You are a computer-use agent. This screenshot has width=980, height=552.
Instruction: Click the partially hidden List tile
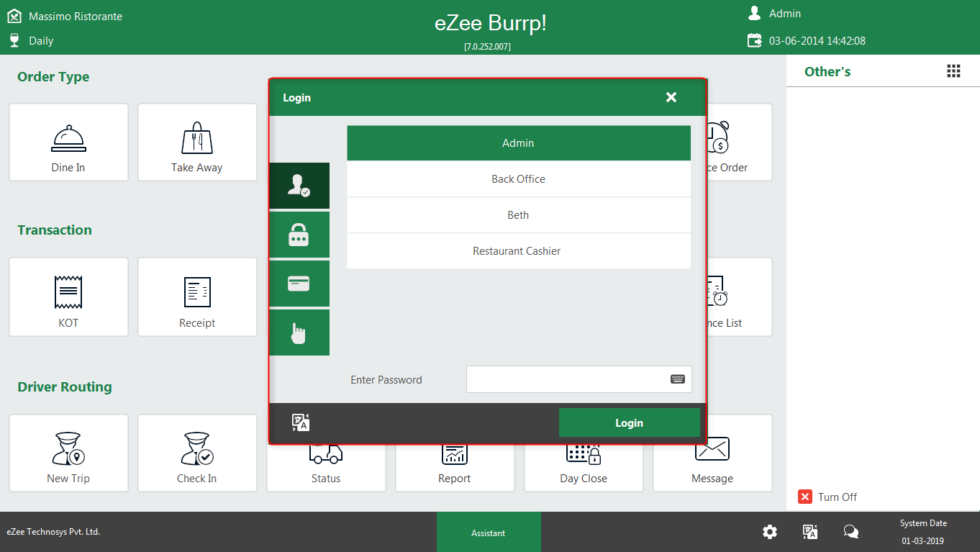[740, 297]
